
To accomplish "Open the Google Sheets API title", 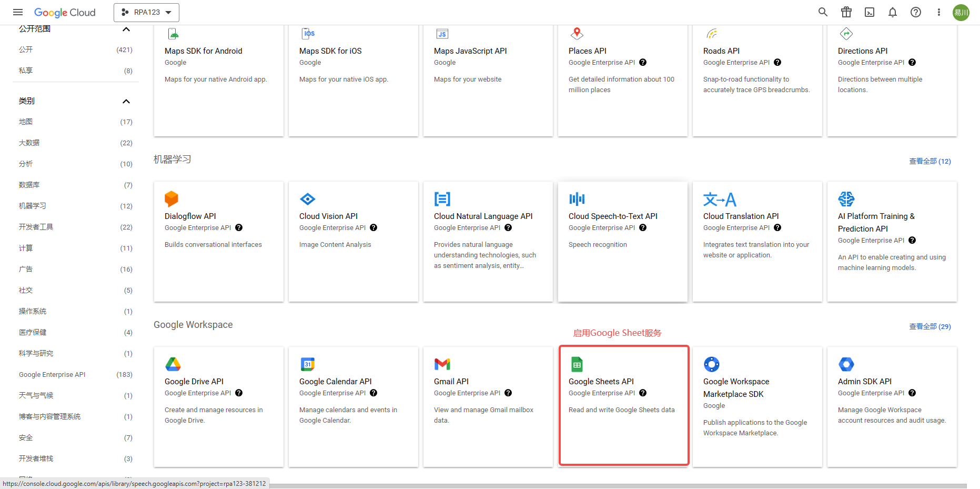I will (x=601, y=381).
